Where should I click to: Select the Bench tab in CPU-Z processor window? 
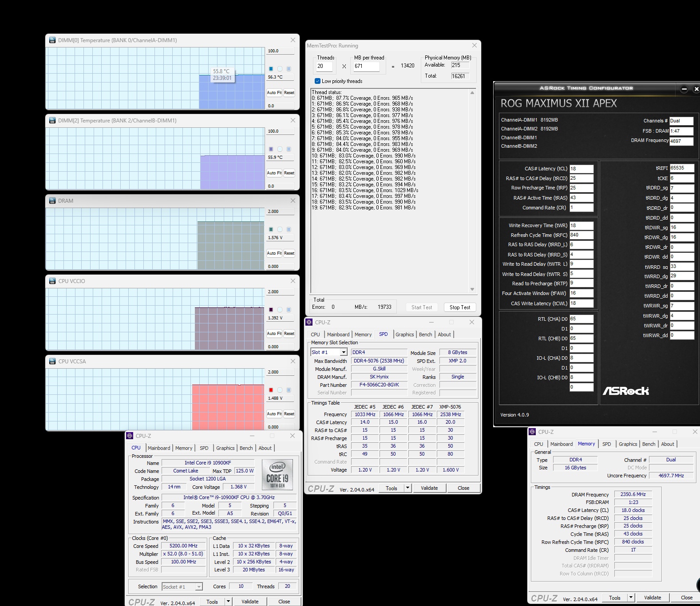[x=246, y=448]
